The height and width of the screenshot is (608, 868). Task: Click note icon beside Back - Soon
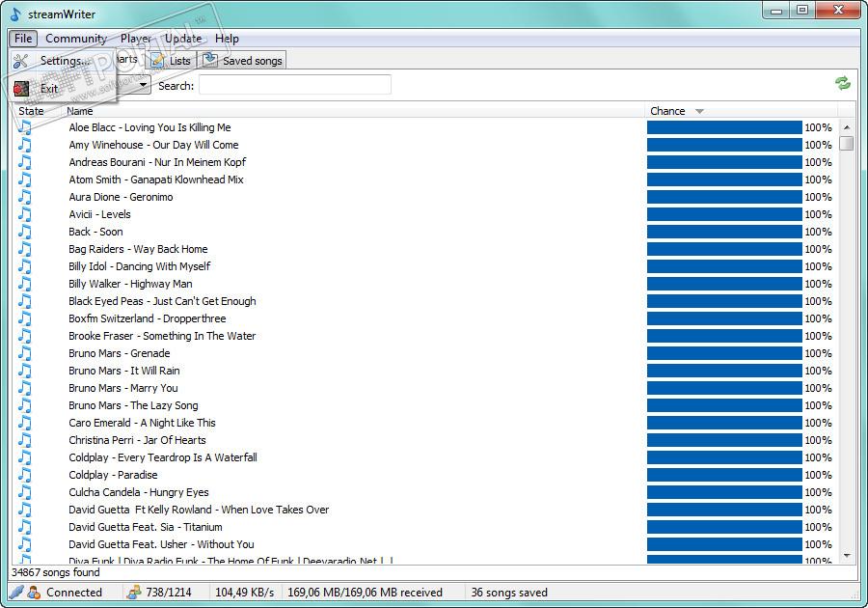coord(25,232)
